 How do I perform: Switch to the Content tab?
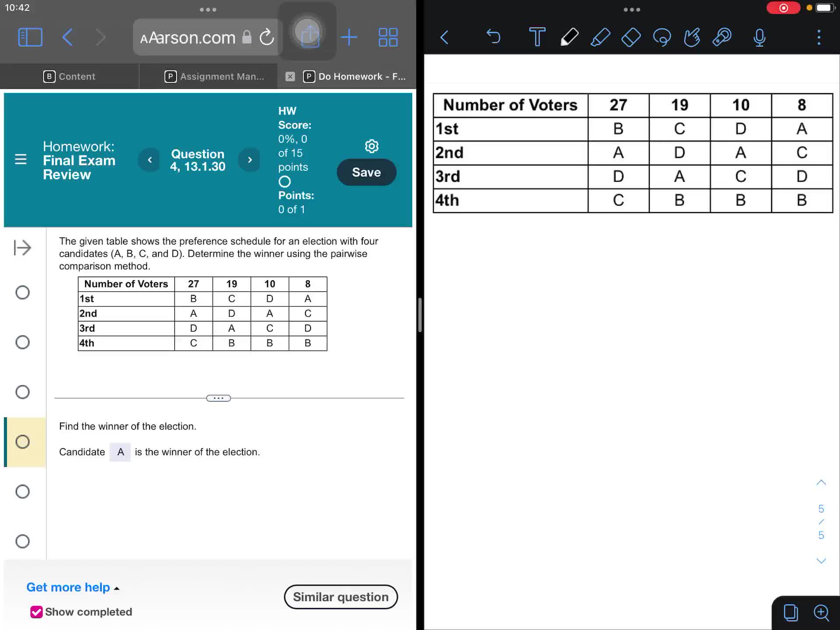[x=69, y=77]
